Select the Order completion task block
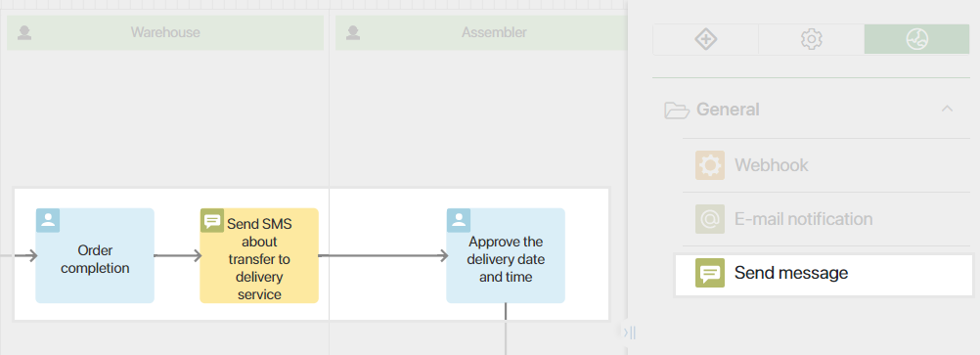 pyautogui.click(x=95, y=255)
